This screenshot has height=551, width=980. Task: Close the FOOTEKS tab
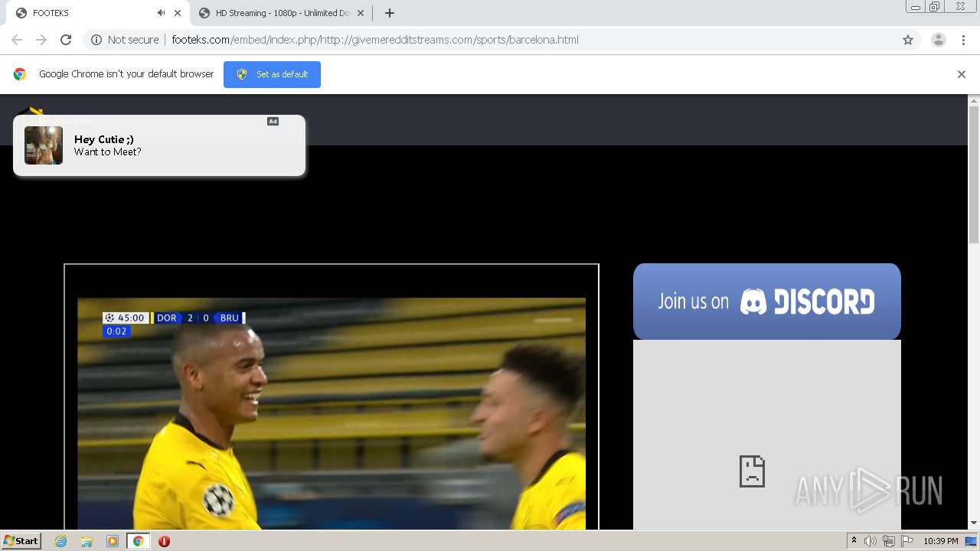coord(178,13)
